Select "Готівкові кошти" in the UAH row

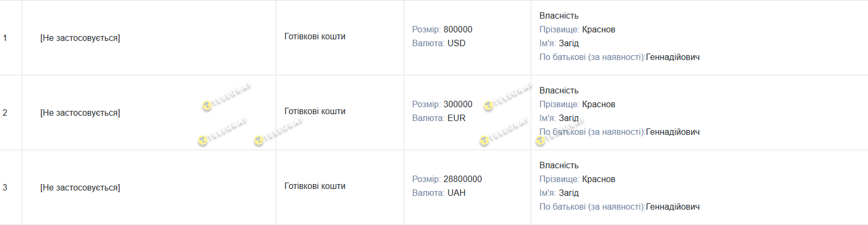pos(314,186)
